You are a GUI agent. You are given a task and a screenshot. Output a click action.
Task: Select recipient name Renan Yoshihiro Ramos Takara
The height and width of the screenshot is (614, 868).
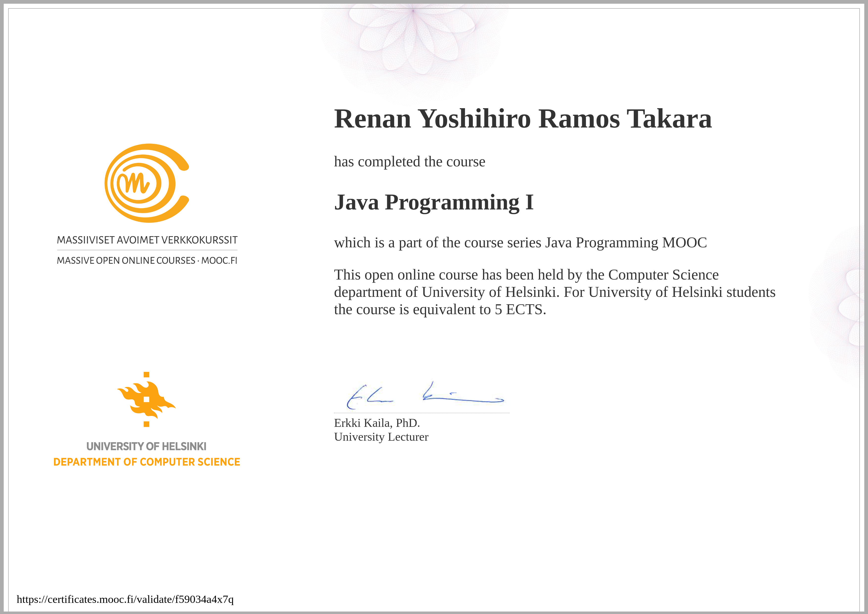pyautogui.click(x=523, y=119)
